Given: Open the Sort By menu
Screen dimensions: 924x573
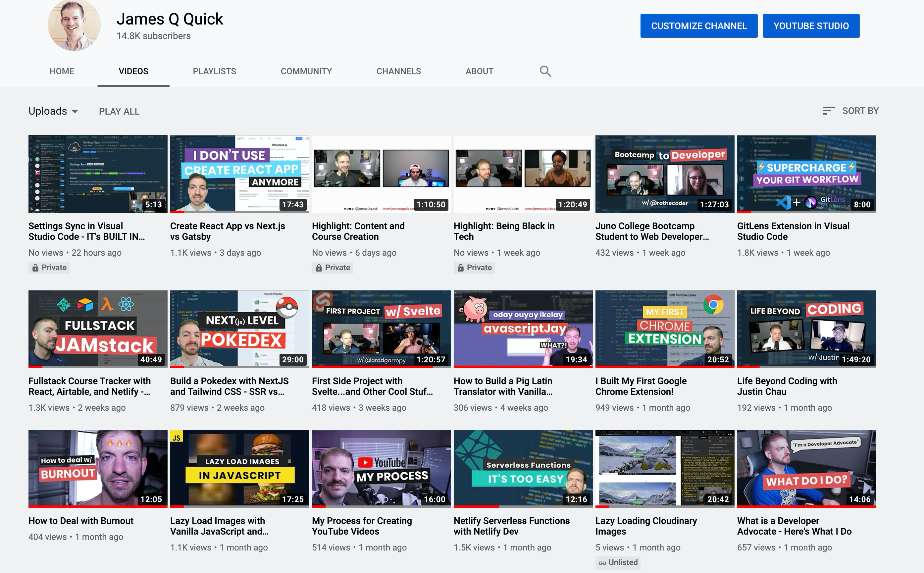Looking at the screenshot, I should click(x=851, y=111).
